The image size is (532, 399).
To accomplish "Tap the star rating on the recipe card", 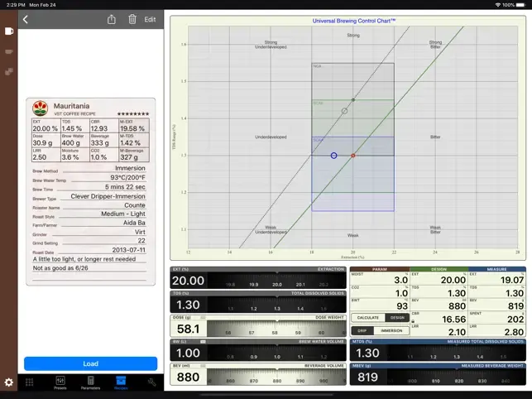I will 133,113.
